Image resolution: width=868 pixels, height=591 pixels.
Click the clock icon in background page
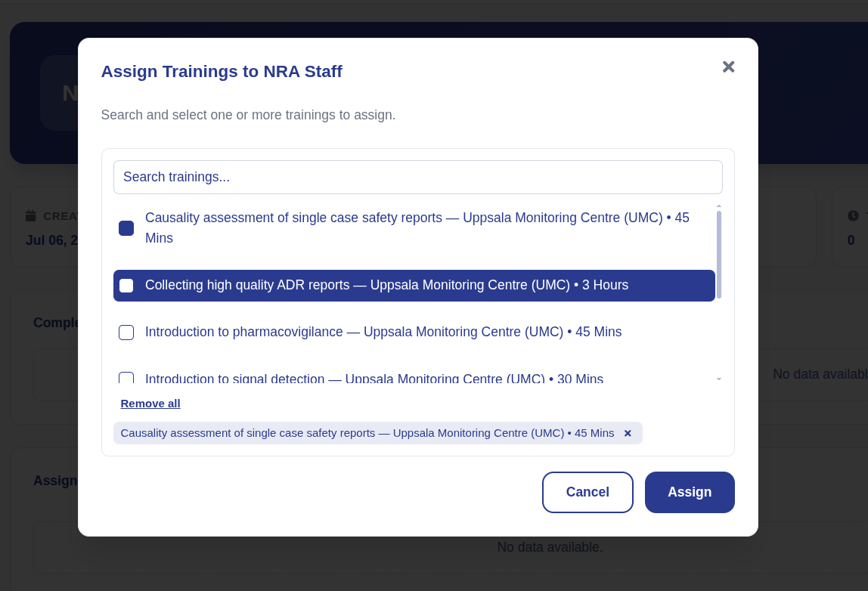[853, 216]
